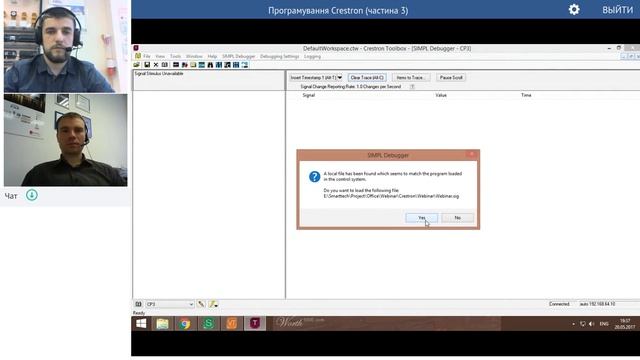Show hidden tray icons arrow
The width and height of the screenshot is (640, 360).
pos(573,324)
